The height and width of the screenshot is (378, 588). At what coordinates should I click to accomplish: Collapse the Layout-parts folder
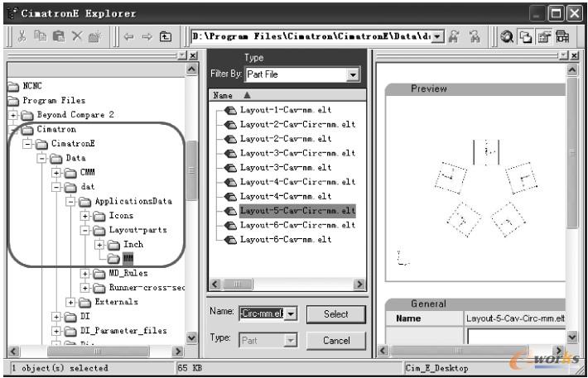click(x=85, y=231)
